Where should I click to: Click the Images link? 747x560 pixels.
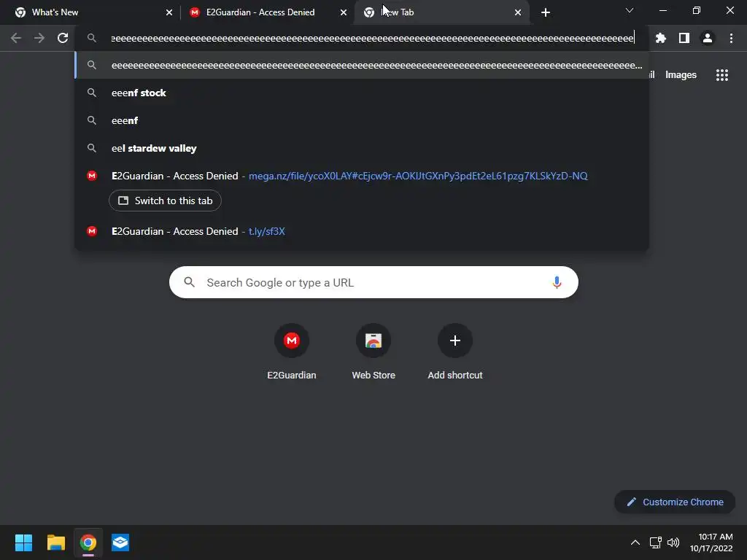click(x=681, y=75)
